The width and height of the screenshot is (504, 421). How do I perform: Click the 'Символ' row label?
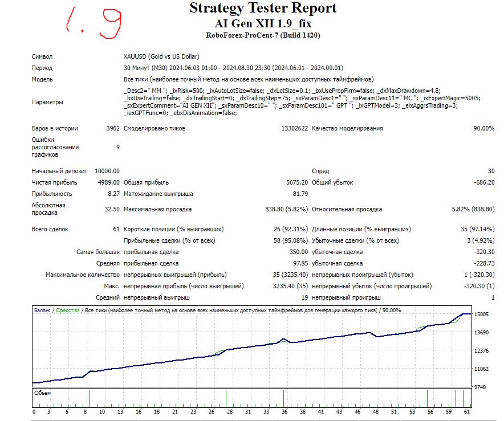pos(42,56)
